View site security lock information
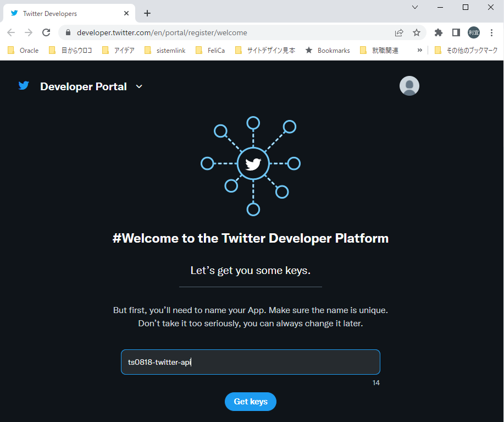 [68, 32]
